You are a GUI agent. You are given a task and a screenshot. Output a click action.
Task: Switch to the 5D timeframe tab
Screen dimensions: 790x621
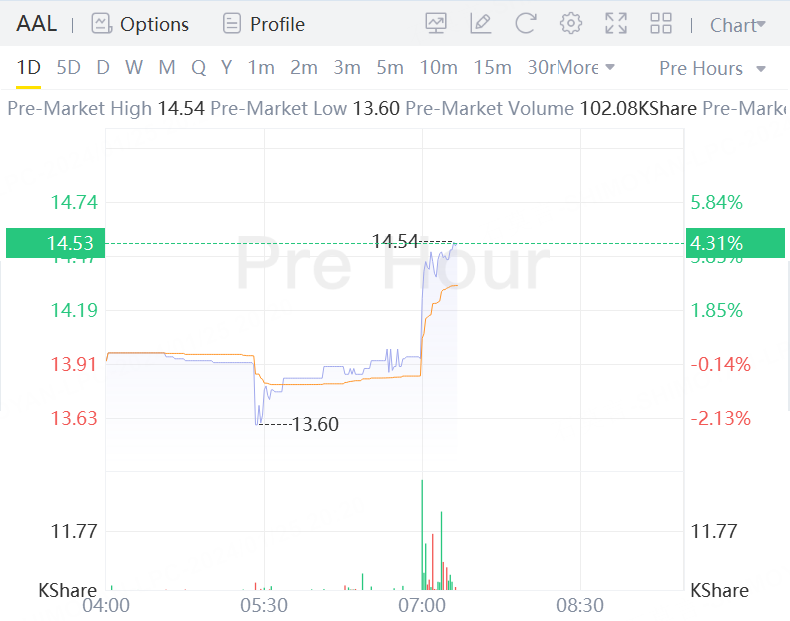[x=68, y=68]
